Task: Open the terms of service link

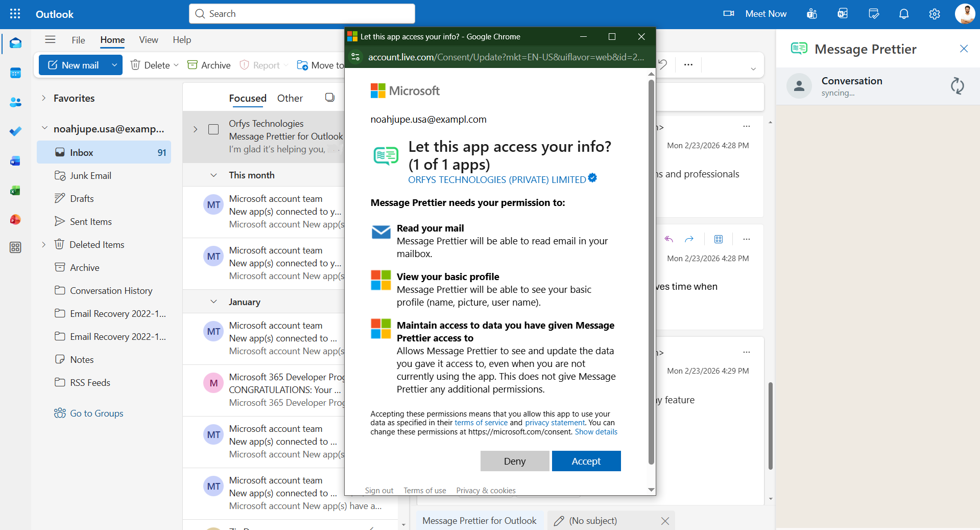Action: tap(481, 422)
